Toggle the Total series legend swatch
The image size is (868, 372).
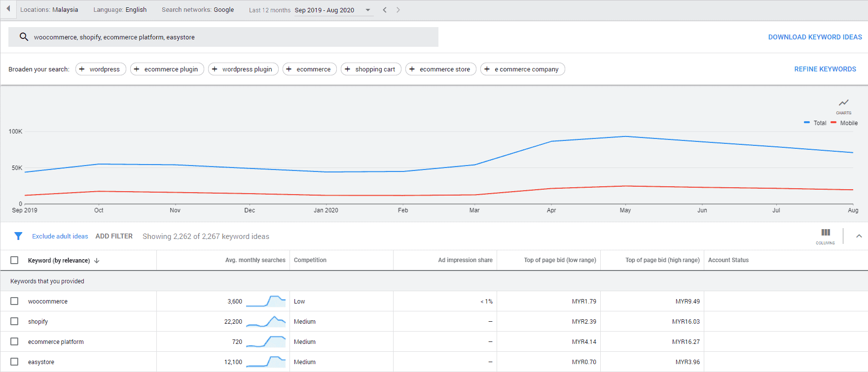click(807, 123)
